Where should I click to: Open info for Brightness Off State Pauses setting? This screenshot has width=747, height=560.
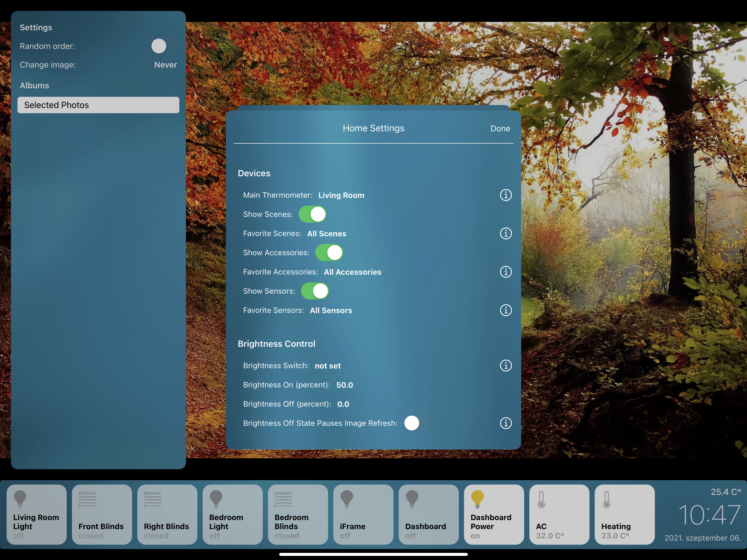click(506, 423)
